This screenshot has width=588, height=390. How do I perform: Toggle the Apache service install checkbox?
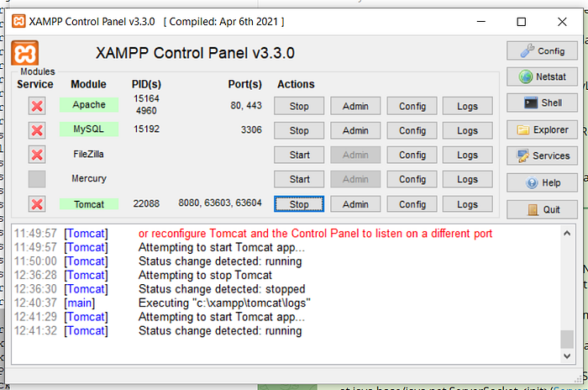pyautogui.click(x=37, y=106)
